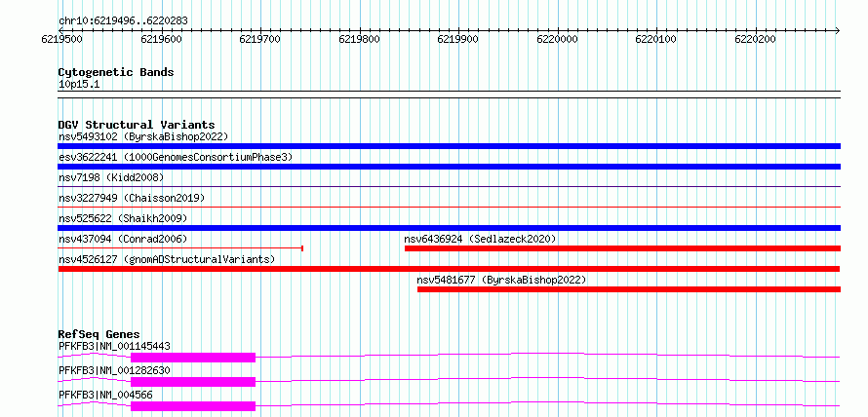Click the 6219600 ruler position label
The image size is (868, 417).
point(161,39)
